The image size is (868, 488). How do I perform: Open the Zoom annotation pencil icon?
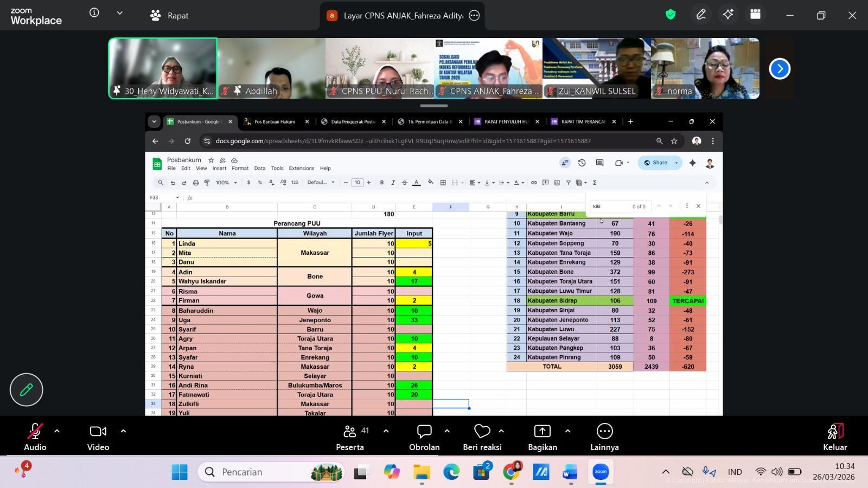click(701, 15)
